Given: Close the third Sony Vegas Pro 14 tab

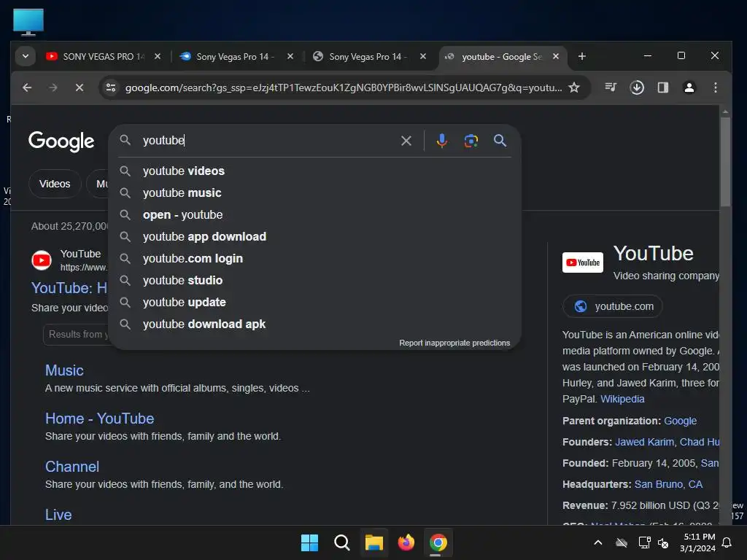Looking at the screenshot, I should point(422,56).
